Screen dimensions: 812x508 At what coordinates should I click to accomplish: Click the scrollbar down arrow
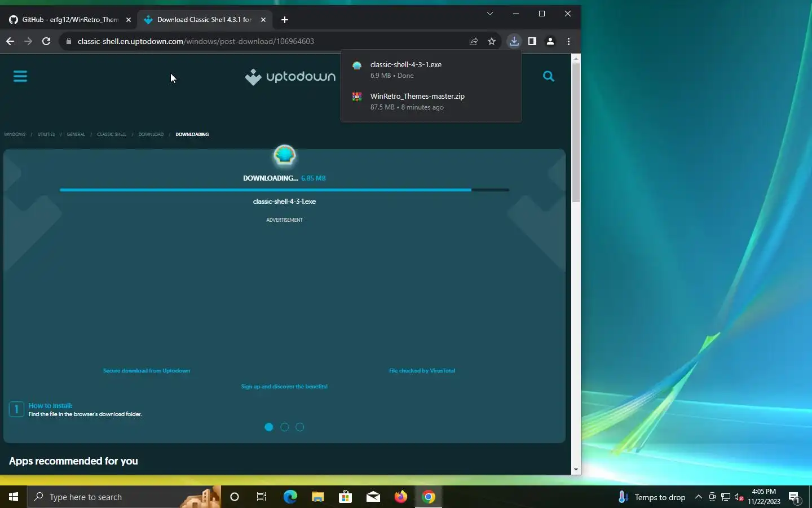pos(576,470)
